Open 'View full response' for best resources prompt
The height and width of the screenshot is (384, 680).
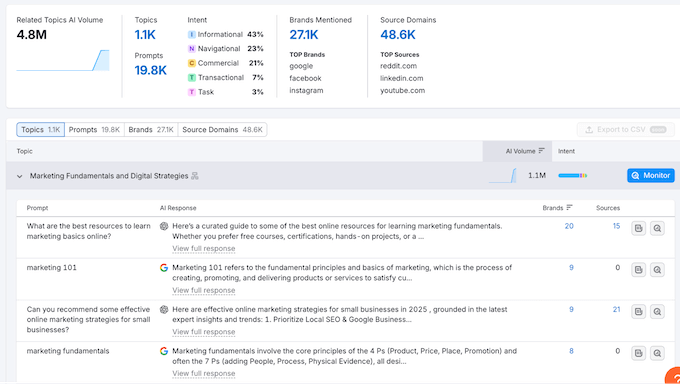coord(204,249)
